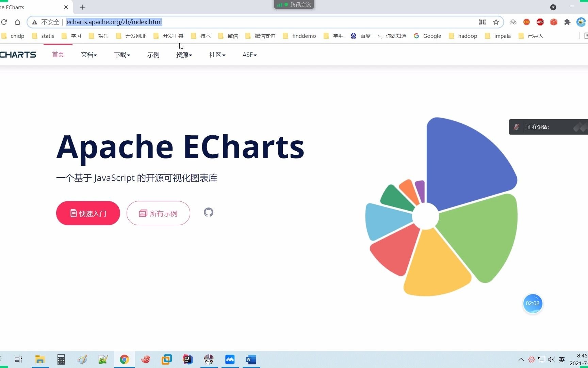Open the red dice extension icon
Viewport: 588px width, 368px height.
[x=554, y=22]
